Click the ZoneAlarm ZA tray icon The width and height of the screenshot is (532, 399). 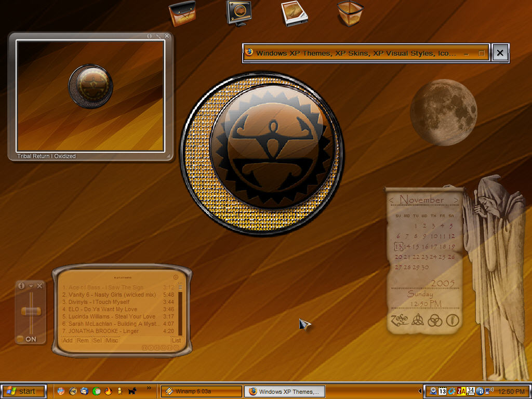click(461, 391)
